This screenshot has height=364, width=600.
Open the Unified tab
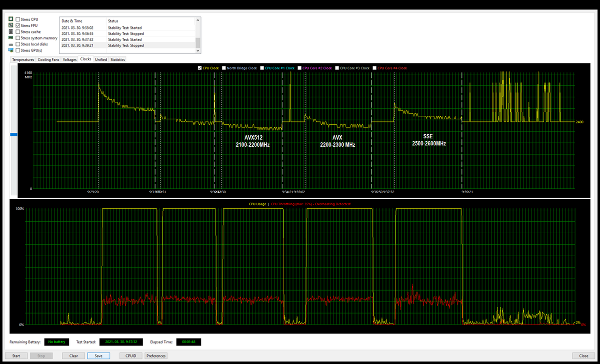[101, 59]
